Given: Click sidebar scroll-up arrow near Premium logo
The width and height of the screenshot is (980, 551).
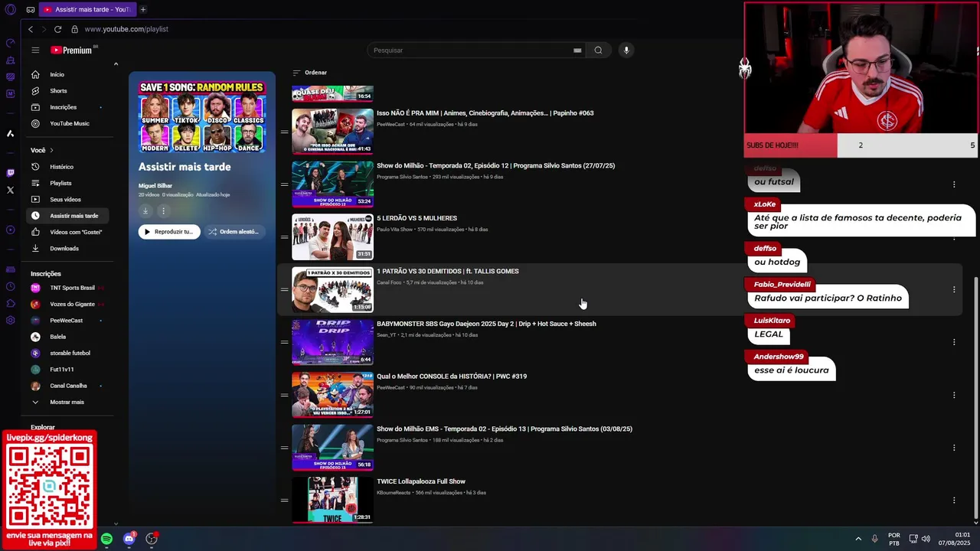Looking at the screenshot, I should click(116, 64).
